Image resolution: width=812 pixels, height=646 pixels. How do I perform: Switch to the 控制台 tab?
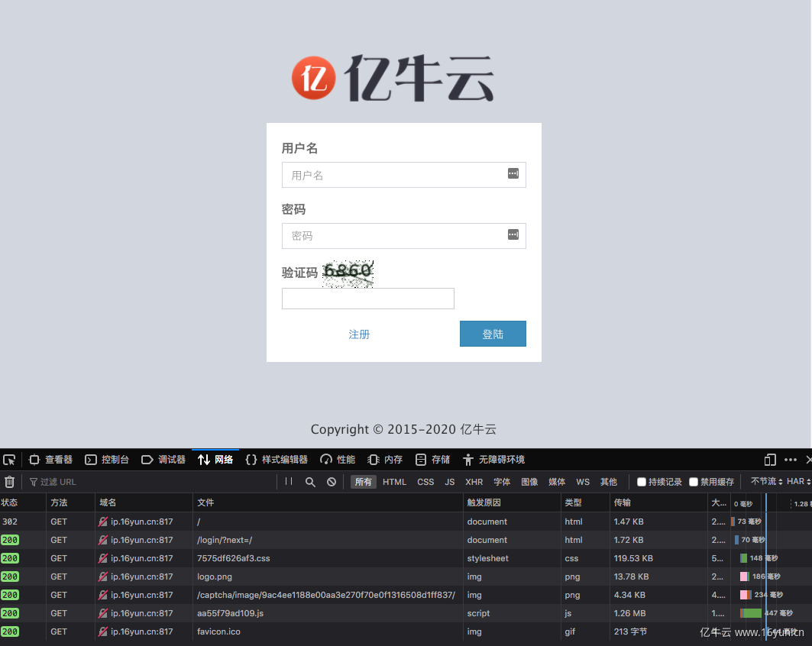107,460
